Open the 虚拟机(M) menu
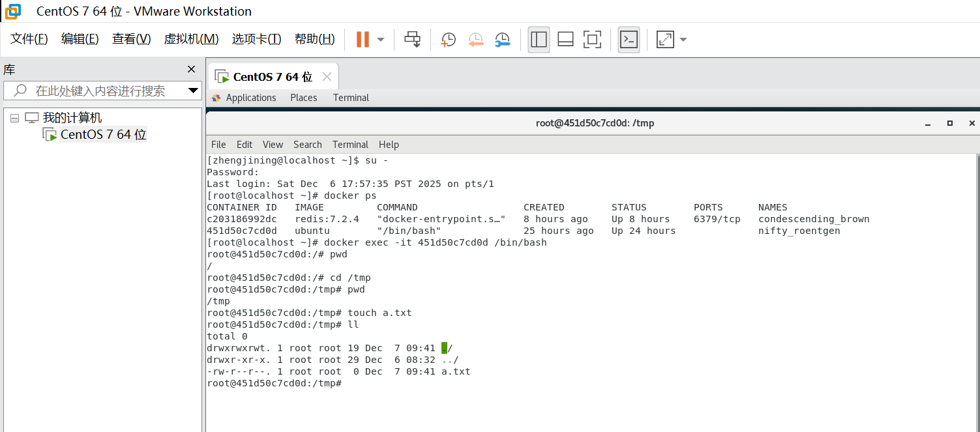The height and width of the screenshot is (432, 980). point(191,39)
